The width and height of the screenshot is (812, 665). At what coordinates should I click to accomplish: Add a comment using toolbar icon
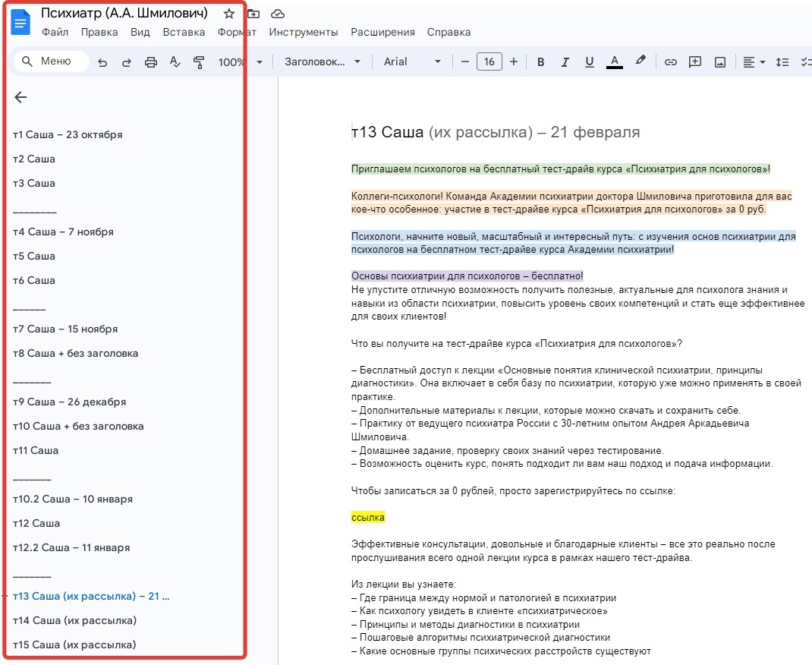[x=695, y=62]
